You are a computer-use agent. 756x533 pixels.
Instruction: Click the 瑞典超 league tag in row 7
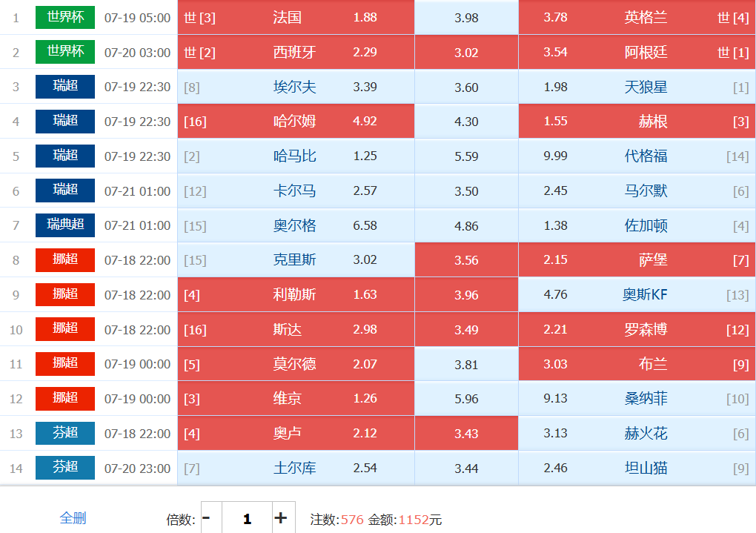[65, 225]
